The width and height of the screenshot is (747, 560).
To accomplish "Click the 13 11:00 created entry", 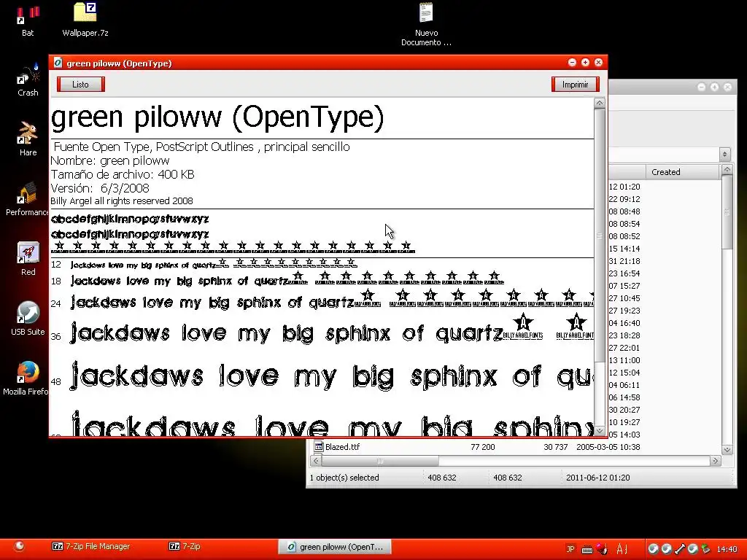I will point(624,360).
